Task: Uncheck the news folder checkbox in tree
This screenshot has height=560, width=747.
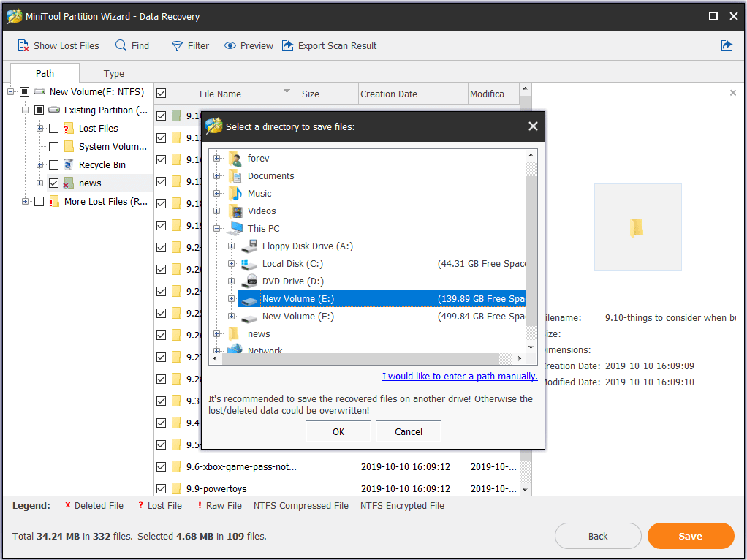Action: (x=54, y=183)
